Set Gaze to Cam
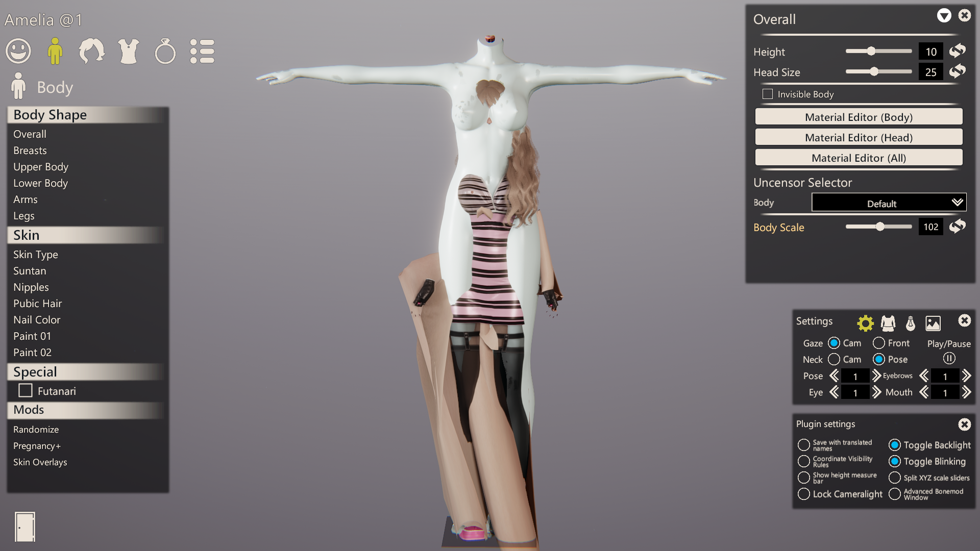This screenshot has height=551, width=980. (834, 343)
